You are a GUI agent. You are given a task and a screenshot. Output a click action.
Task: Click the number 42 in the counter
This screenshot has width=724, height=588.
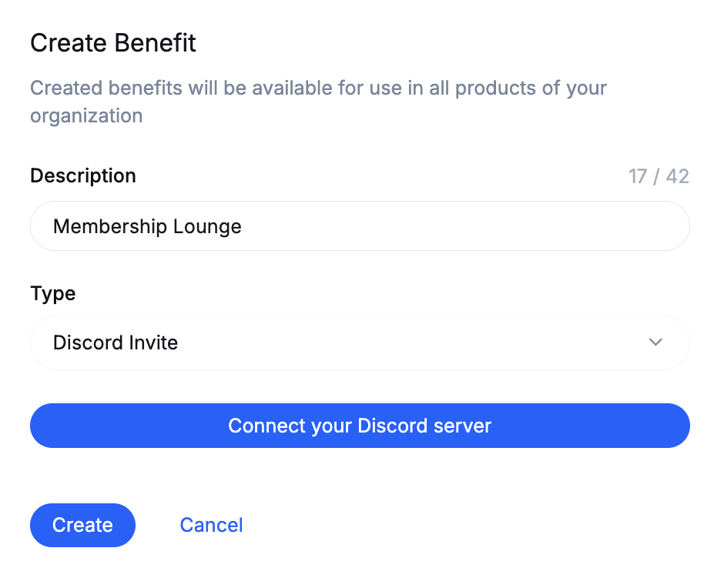tap(677, 176)
